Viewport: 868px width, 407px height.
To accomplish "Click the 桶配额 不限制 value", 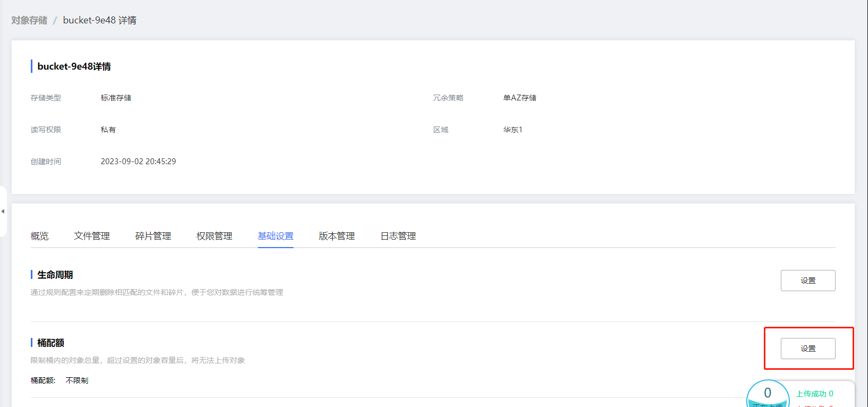I will coord(77,380).
